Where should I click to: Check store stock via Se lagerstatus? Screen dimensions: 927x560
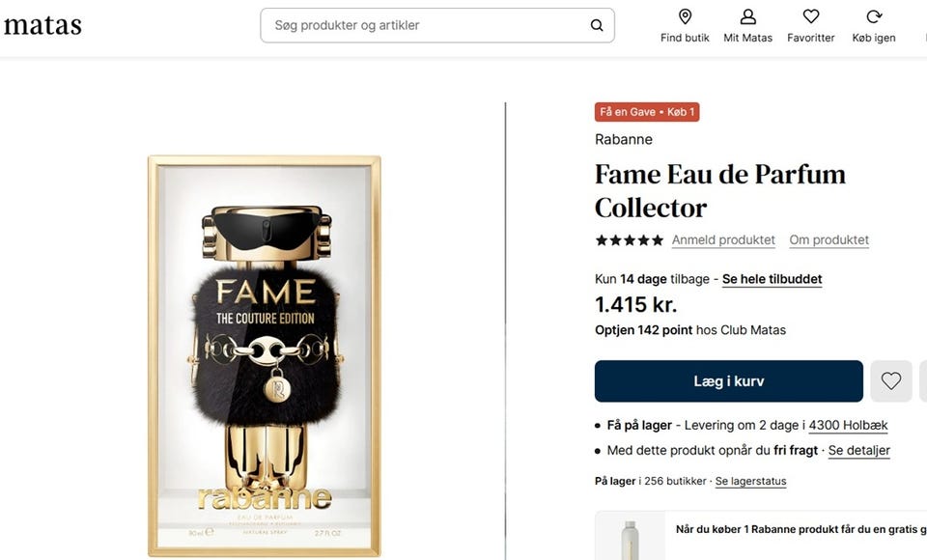coord(750,481)
